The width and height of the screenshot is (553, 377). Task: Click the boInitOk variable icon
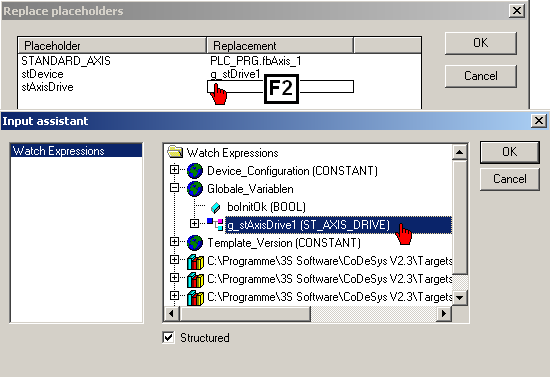tap(215, 207)
